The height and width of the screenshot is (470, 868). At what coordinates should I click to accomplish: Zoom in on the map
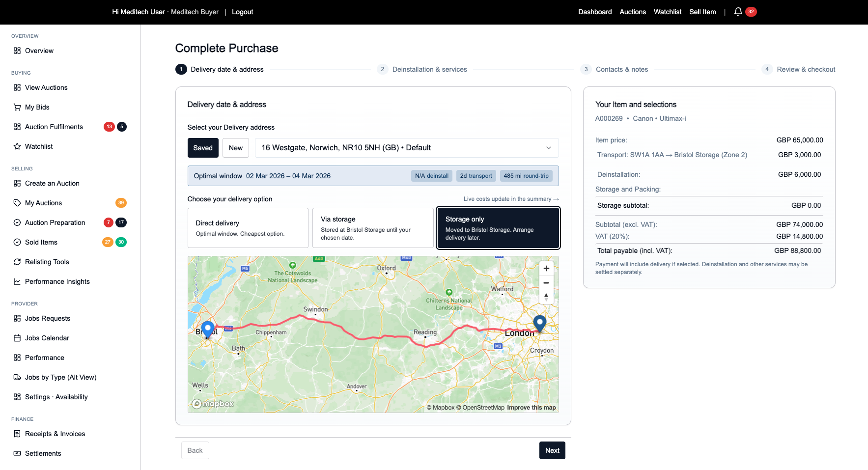pyautogui.click(x=546, y=269)
